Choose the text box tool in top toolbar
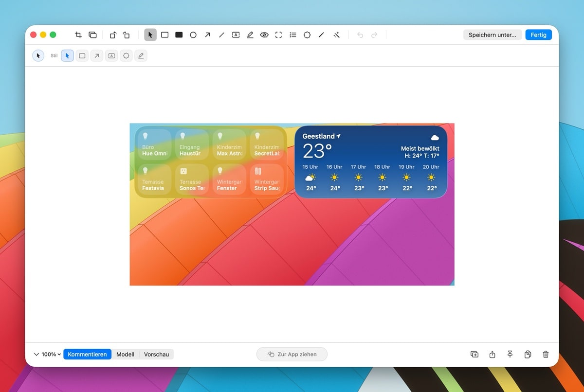The image size is (584, 392). click(x=236, y=35)
